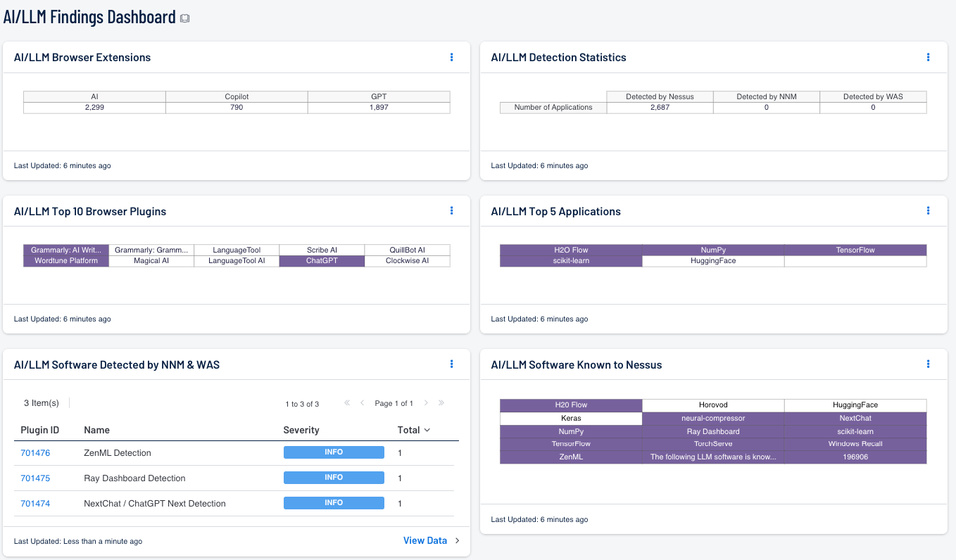Select TensorFlow in Top 5 Applications
The width and height of the screenshot is (956, 560).
click(x=855, y=250)
